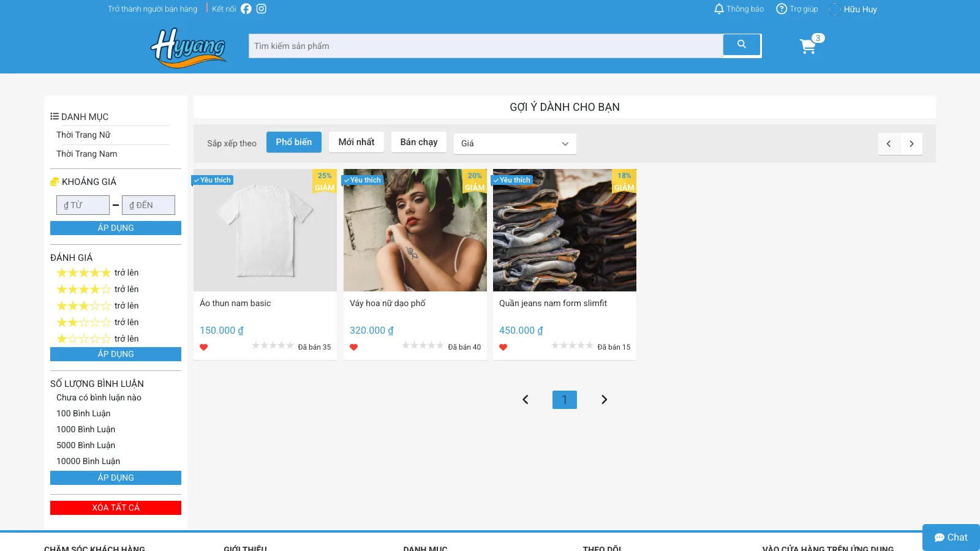Click the cart badge showing 3
This screenshot has width=980, height=551.
click(818, 38)
